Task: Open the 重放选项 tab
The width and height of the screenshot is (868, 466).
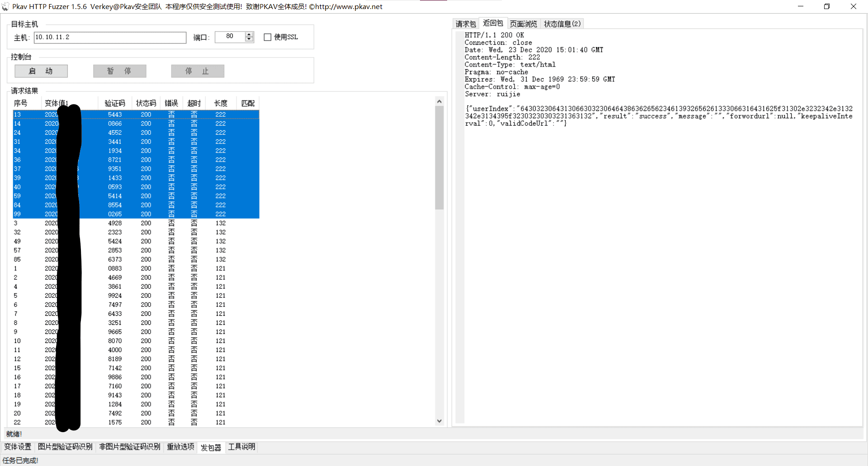Action: (x=180, y=447)
